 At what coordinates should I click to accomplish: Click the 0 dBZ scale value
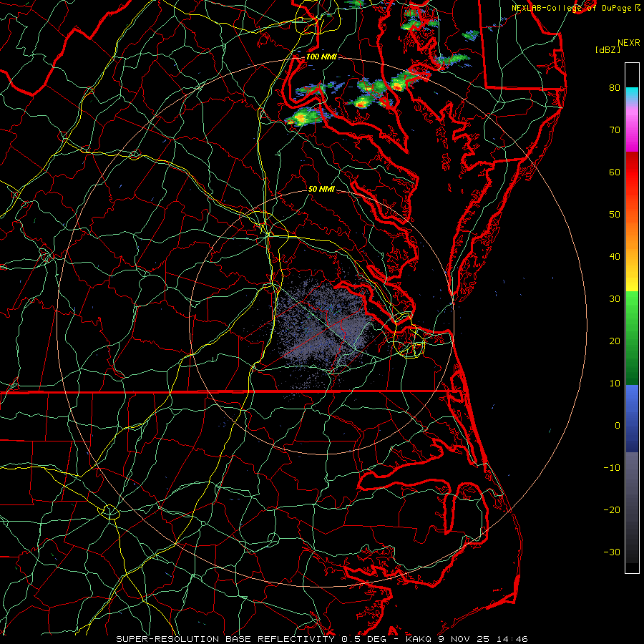[618, 426]
